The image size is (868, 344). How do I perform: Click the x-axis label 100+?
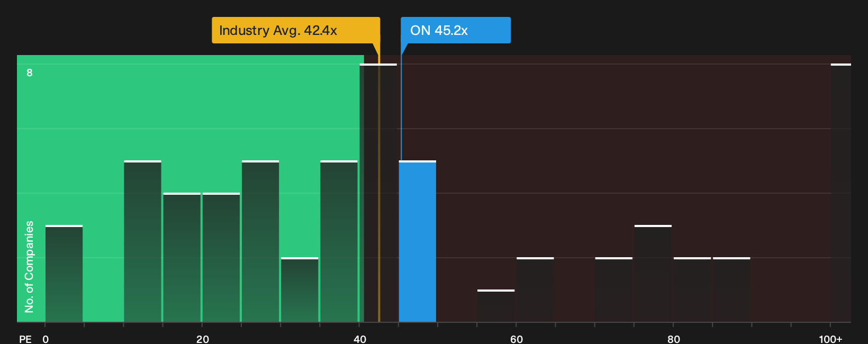[830, 339]
